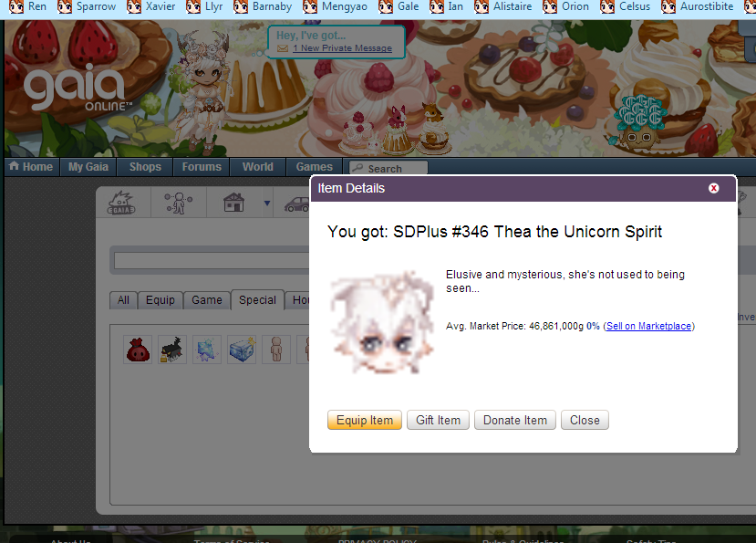Open Sparrow's friend avatar in top bar

pos(65,6)
